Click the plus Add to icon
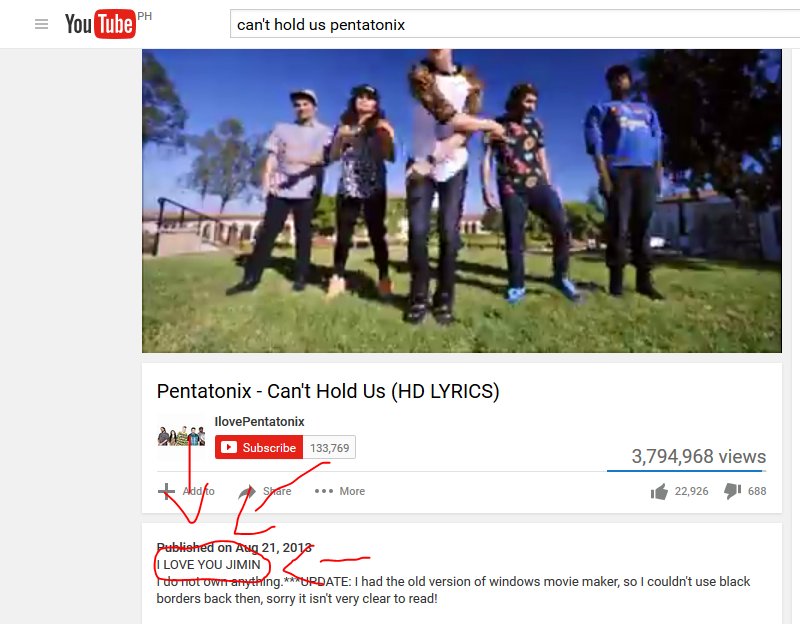800x624 pixels. point(166,491)
